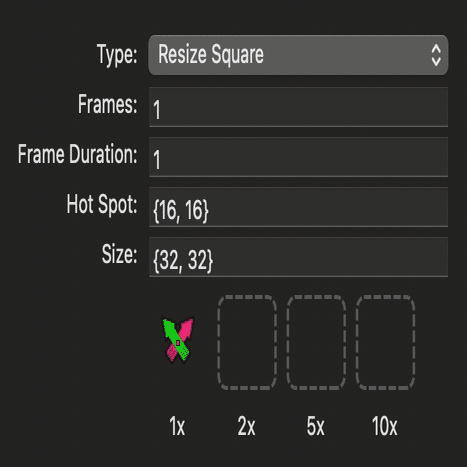Click the pink hot spot marker on cursor
Viewport: 467px width, 467px height.
point(178,343)
